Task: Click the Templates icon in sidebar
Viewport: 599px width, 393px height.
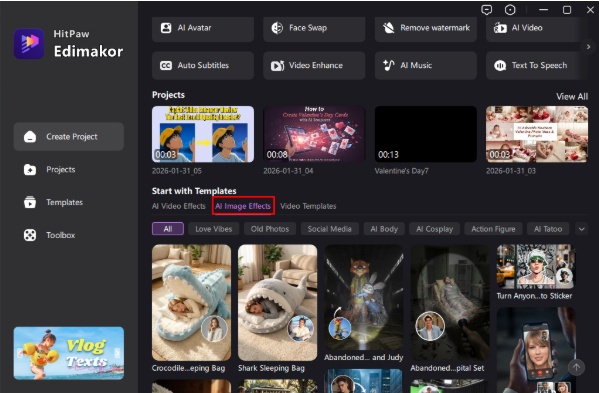Action: pyautogui.click(x=30, y=202)
